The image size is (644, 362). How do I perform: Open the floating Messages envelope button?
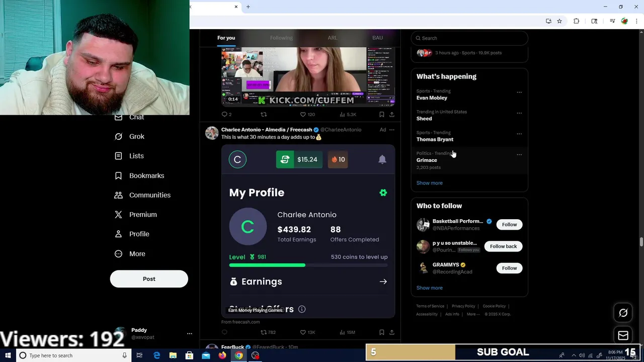[623, 335]
